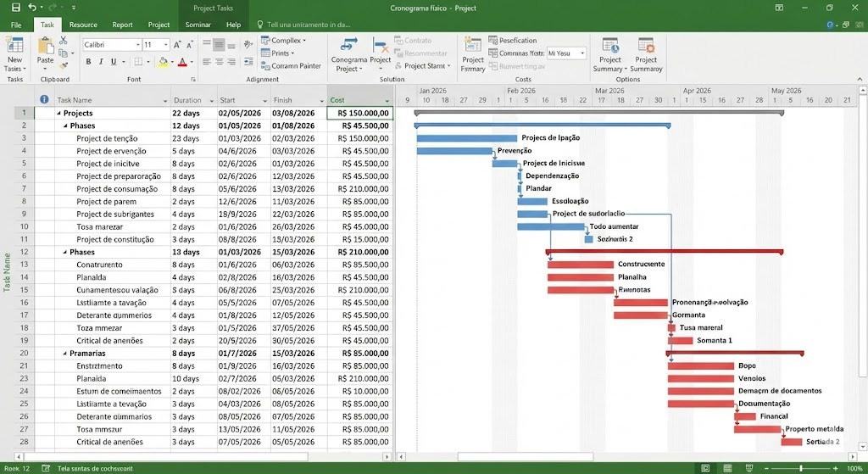Click the Paste clipboard icon

click(45, 52)
